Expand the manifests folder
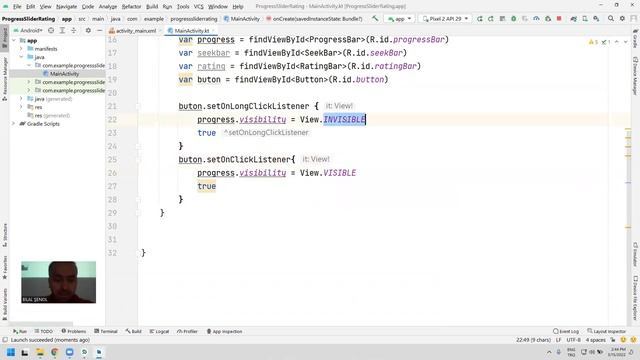The width and height of the screenshot is (640, 360). [x=21, y=49]
